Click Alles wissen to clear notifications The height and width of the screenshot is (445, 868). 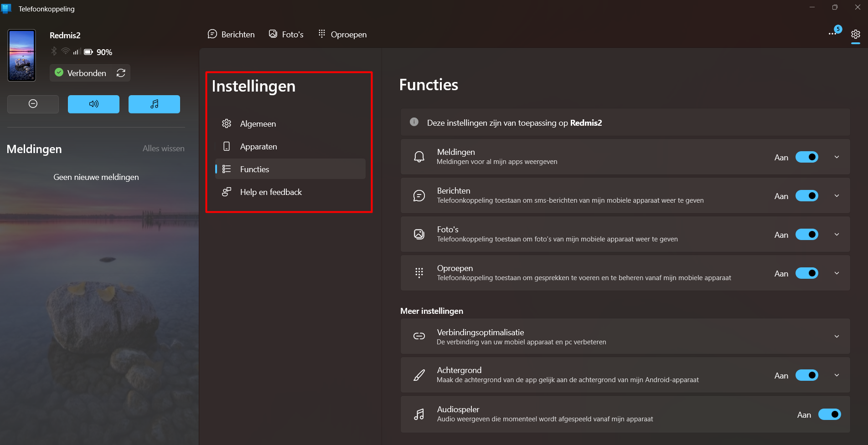[163, 148]
